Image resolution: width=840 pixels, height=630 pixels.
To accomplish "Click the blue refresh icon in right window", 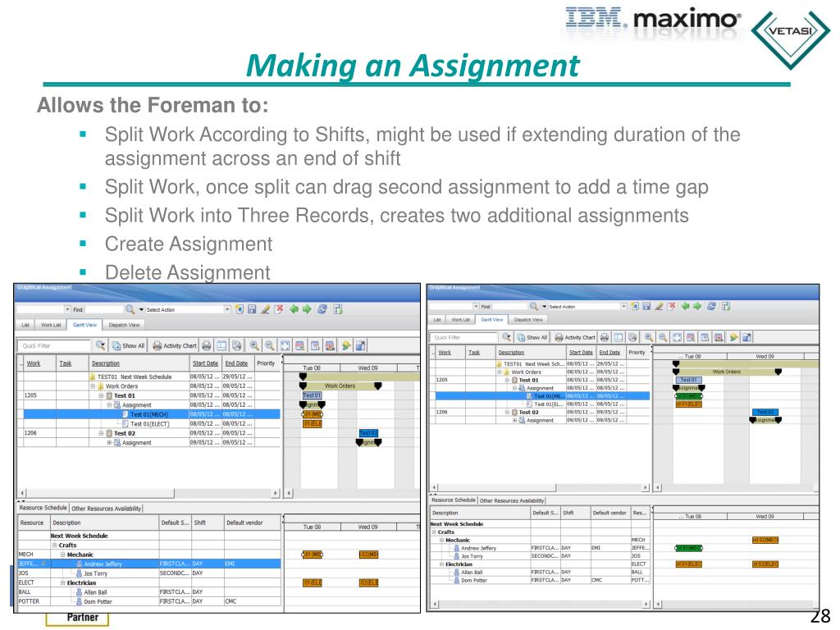I will click(711, 307).
